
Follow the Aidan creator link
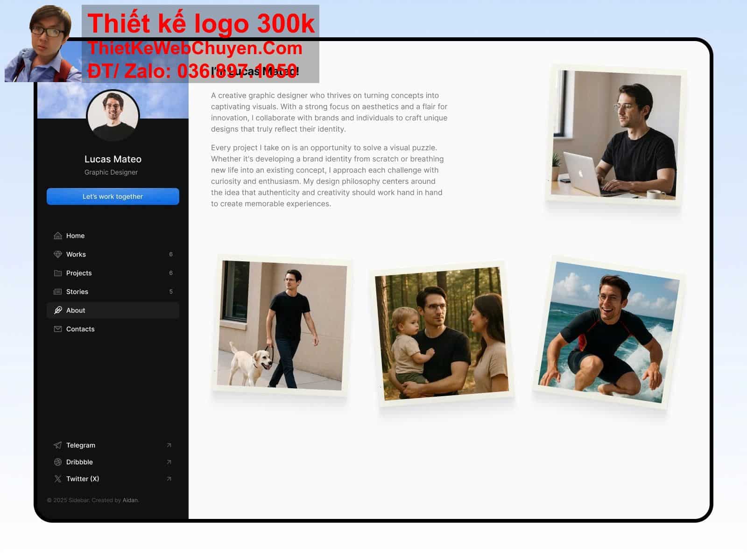[x=130, y=500]
